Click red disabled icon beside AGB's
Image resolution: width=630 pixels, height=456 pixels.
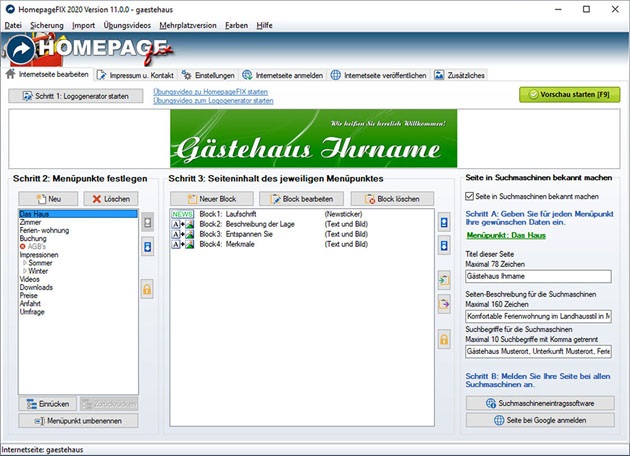[x=22, y=246]
